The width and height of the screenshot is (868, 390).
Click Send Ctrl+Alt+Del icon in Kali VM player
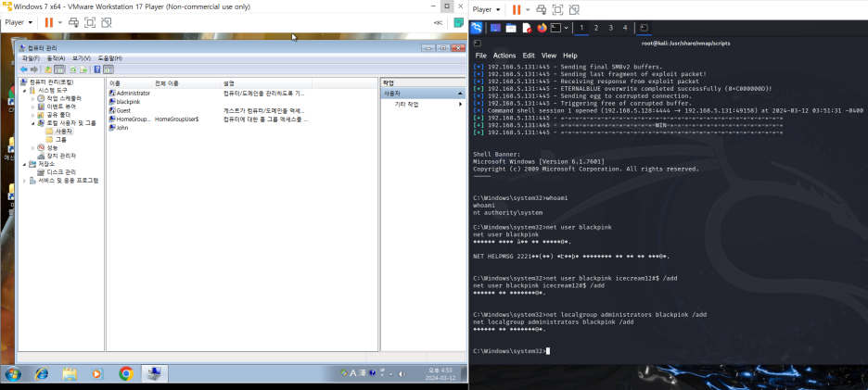(542, 9)
